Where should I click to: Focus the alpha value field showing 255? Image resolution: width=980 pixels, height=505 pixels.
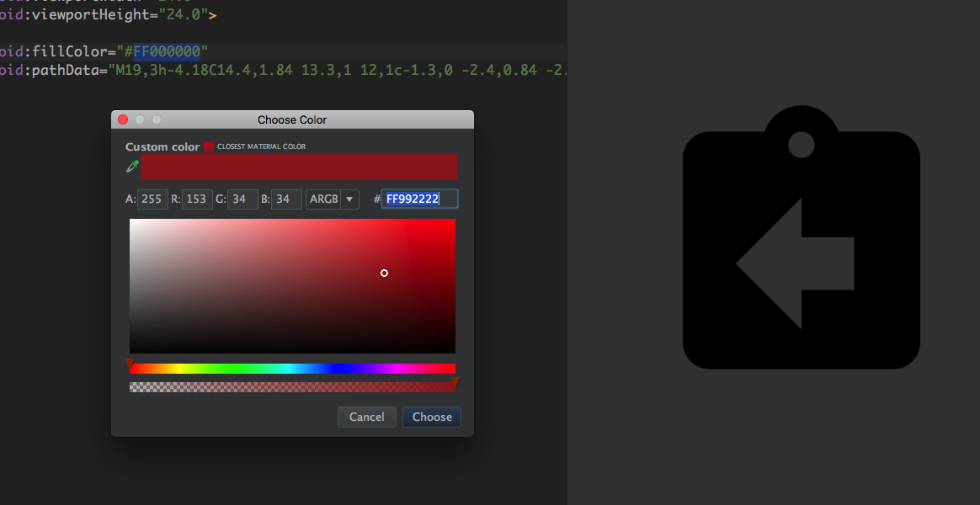click(x=152, y=199)
